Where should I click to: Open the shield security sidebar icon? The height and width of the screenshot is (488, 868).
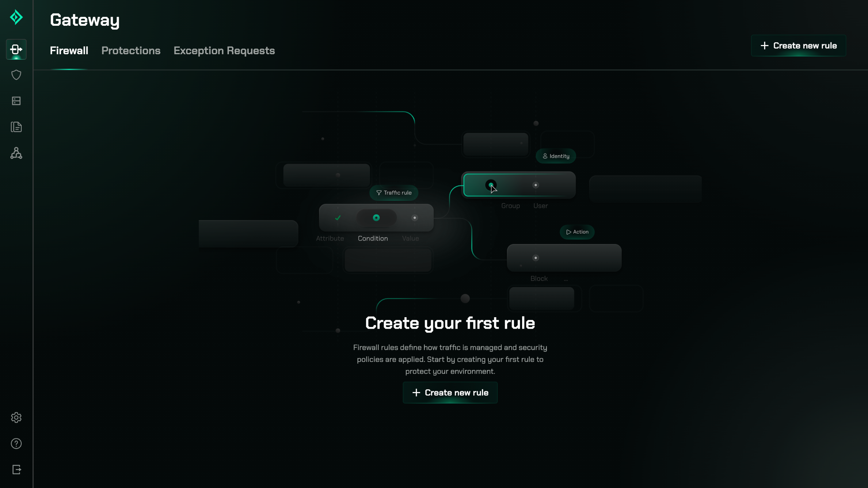coord(16,75)
